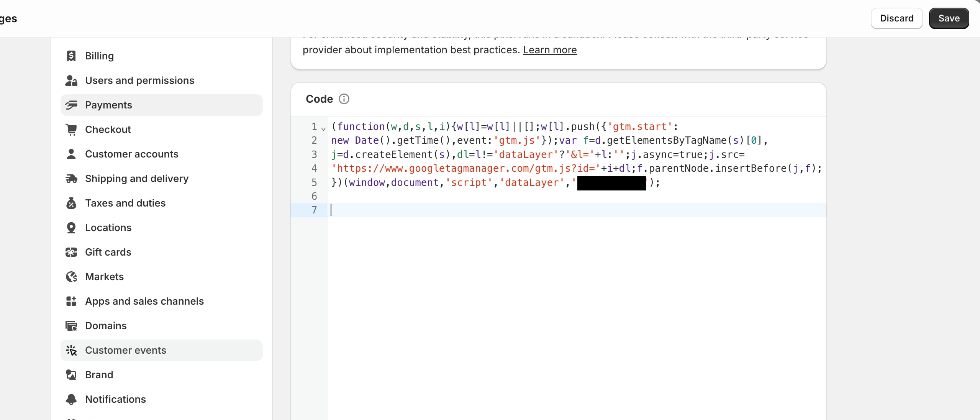Screen dimensions: 980x420
Task: Select the Notifications bell icon
Action: [71, 399]
